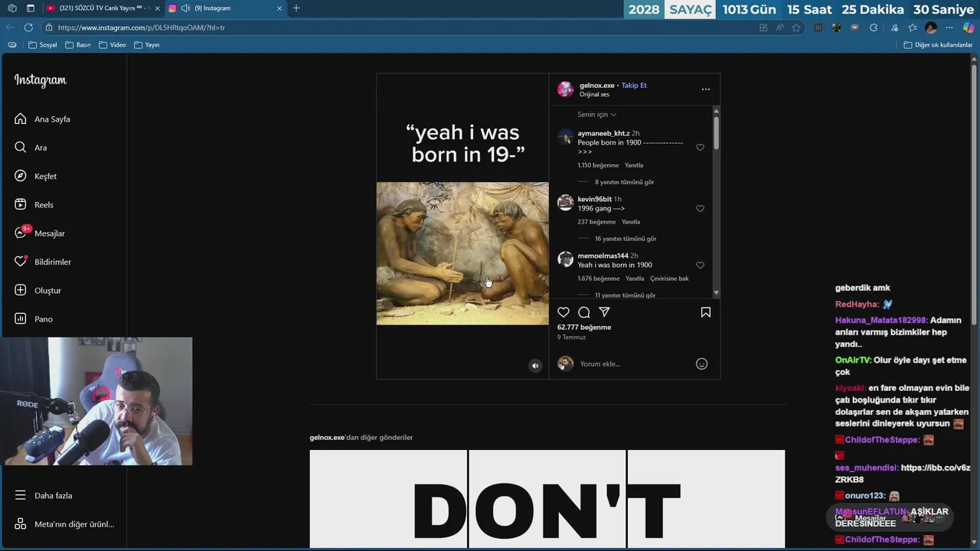Open Copilot icon in browser toolbar
Viewport: 980px width, 551px height.
click(969, 28)
